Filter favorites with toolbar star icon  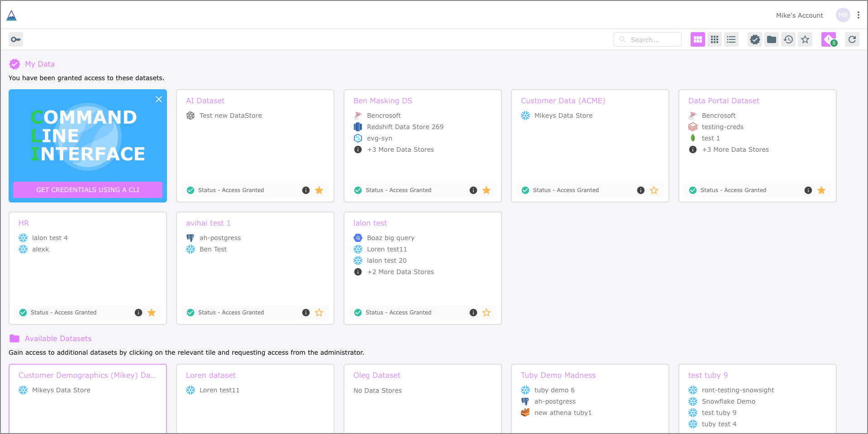point(805,39)
